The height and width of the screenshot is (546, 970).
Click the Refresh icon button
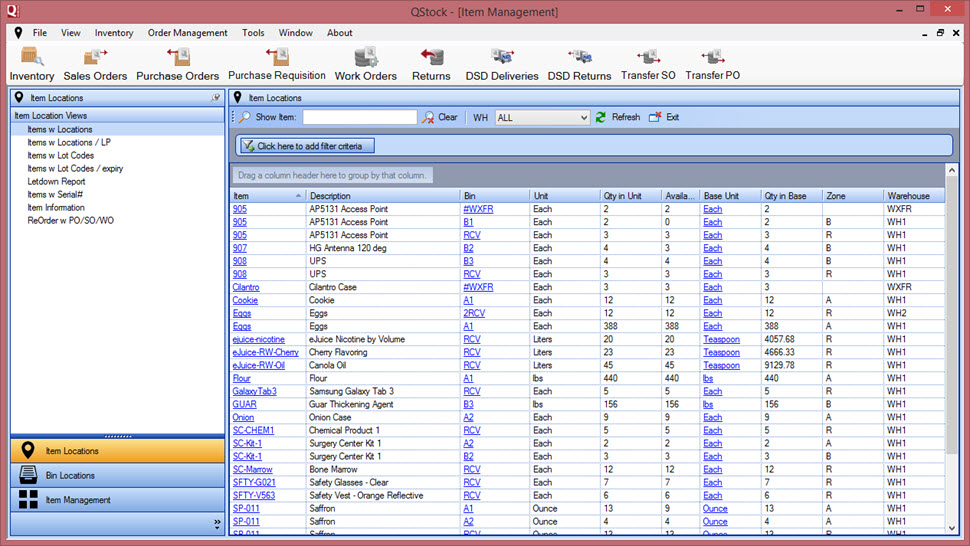[601, 117]
